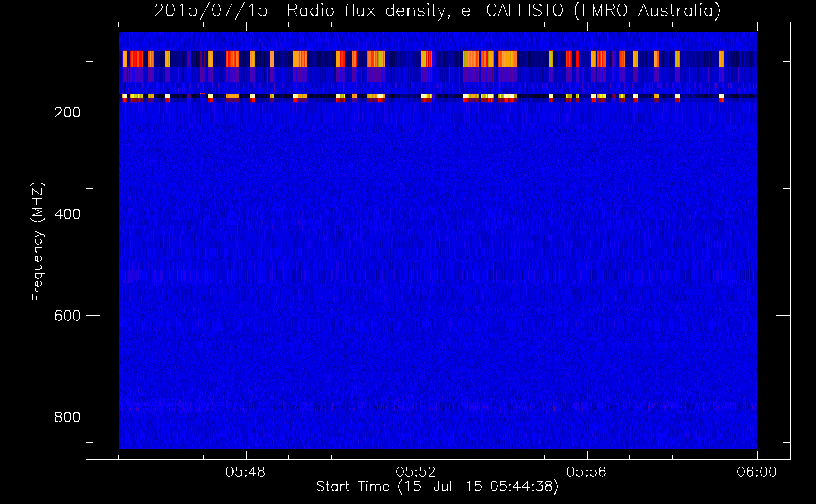Click the 05:52 time tick label

click(x=416, y=472)
